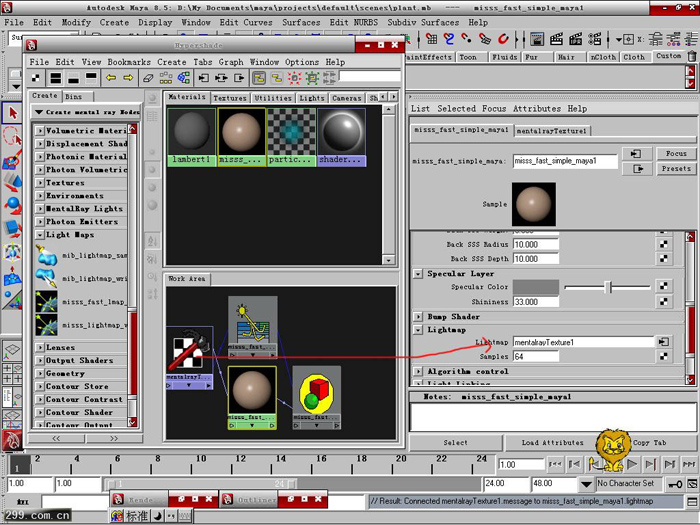
Task: Click the IPR render clapperboard icon
Action: click(x=575, y=39)
